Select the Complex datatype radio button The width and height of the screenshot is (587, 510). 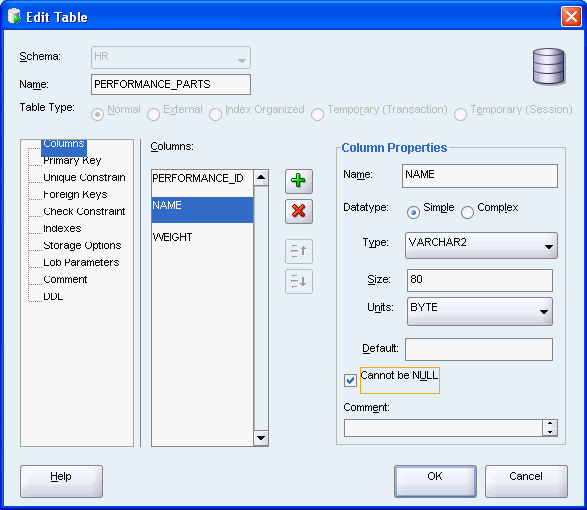coord(467,213)
